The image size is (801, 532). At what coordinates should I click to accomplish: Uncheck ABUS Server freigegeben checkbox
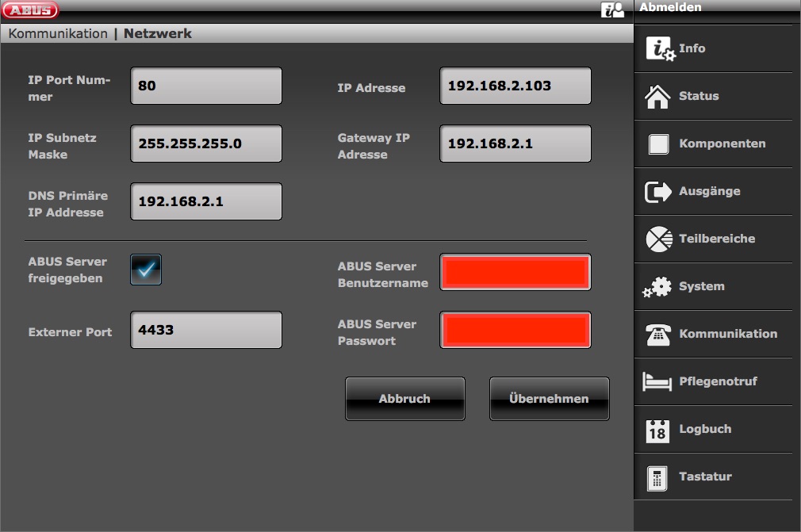point(146,270)
